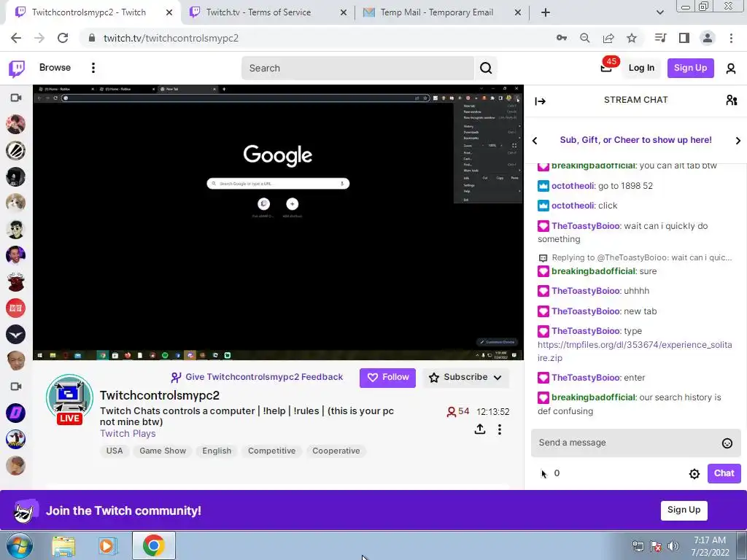Switch to Twitch.tv Terms of Service tab

coord(268,12)
